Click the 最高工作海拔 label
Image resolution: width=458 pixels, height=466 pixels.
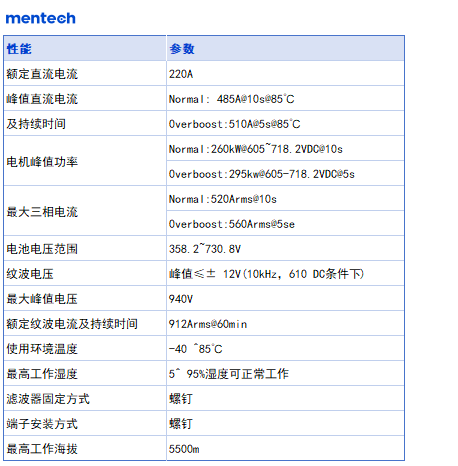pyautogui.click(x=42, y=449)
